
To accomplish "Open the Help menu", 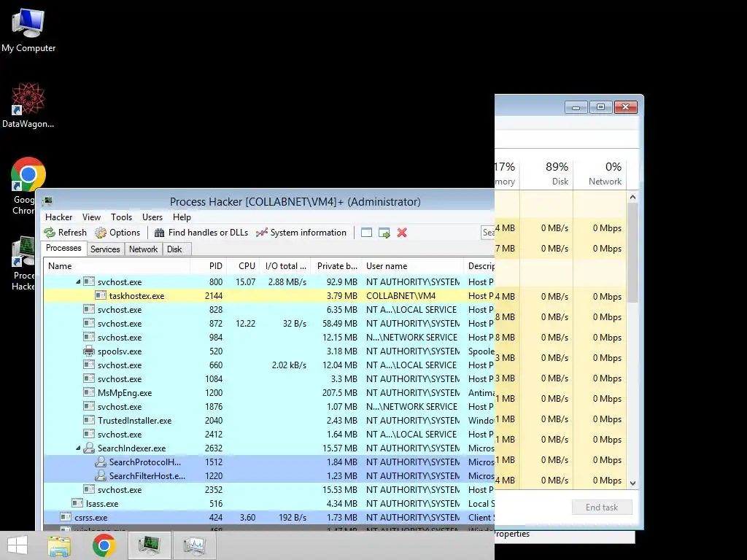I will pos(182,217).
